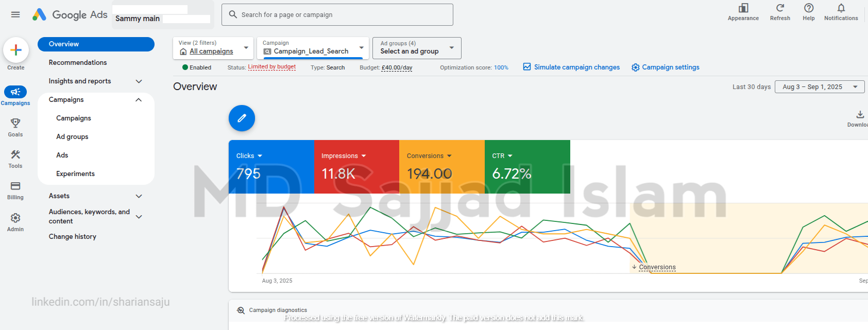Select the Overview menu item
Image resolution: width=868 pixels, height=330 pixels.
(96, 44)
